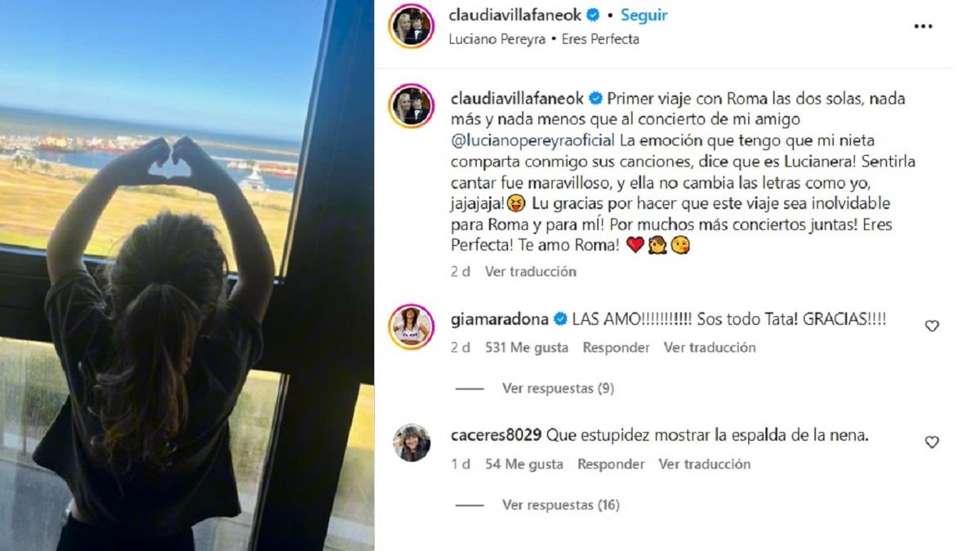The height and width of the screenshot is (551, 980).
Task: Open gia maradona's avatar picture
Action: [x=411, y=327]
